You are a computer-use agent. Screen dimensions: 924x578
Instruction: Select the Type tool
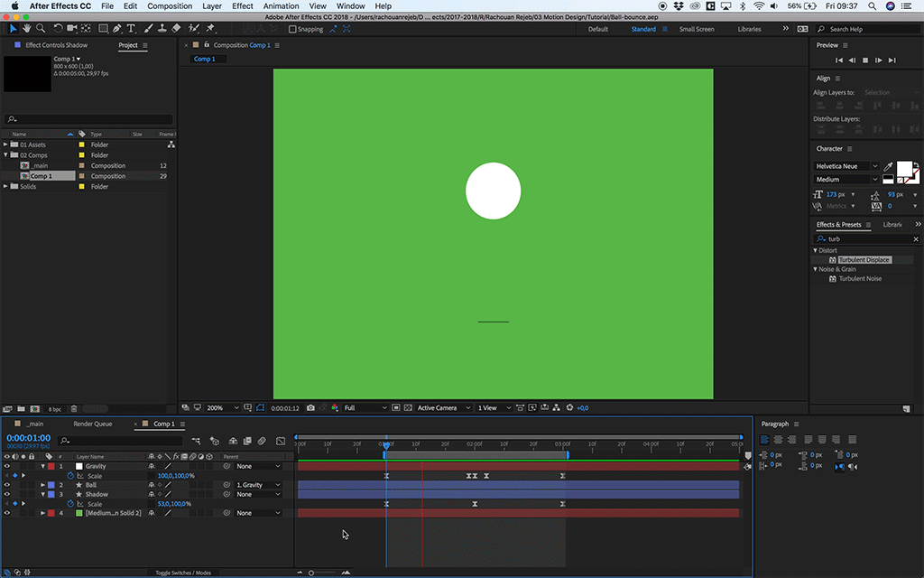point(132,29)
